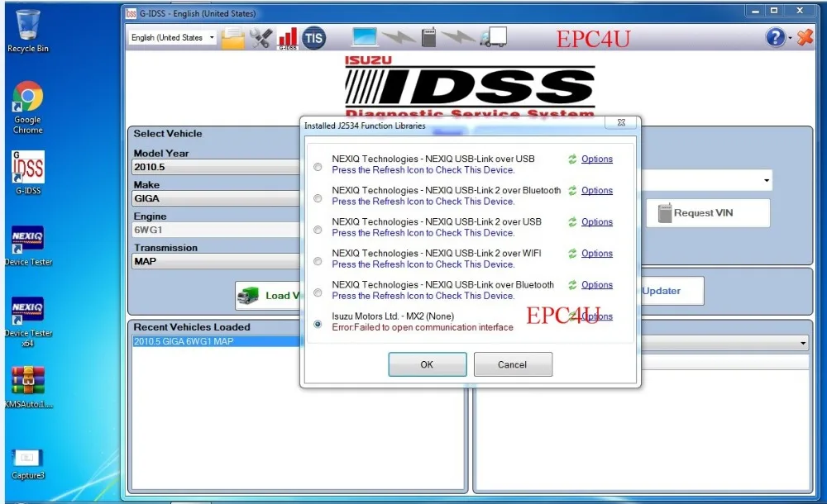
Task: Open Capture3 desktop icon
Action: pyautogui.click(x=28, y=464)
